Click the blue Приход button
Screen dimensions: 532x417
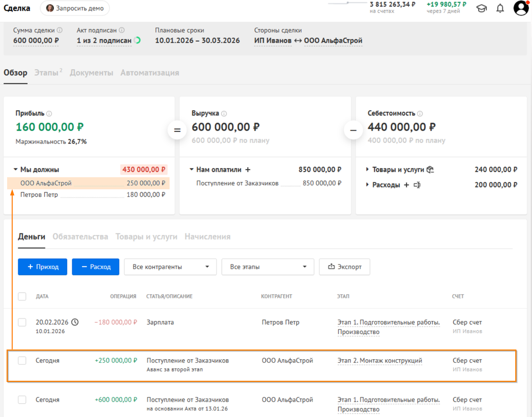(x=43, y=267)
